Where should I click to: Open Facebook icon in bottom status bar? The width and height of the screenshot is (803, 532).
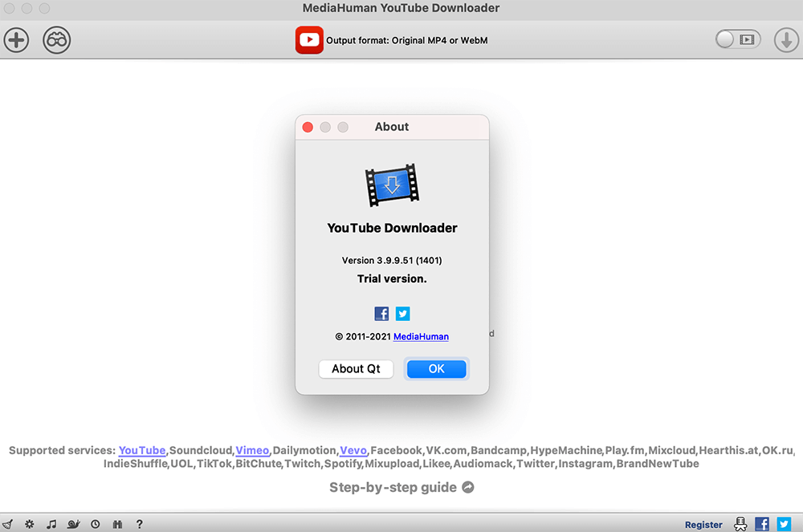pos(762,524)
